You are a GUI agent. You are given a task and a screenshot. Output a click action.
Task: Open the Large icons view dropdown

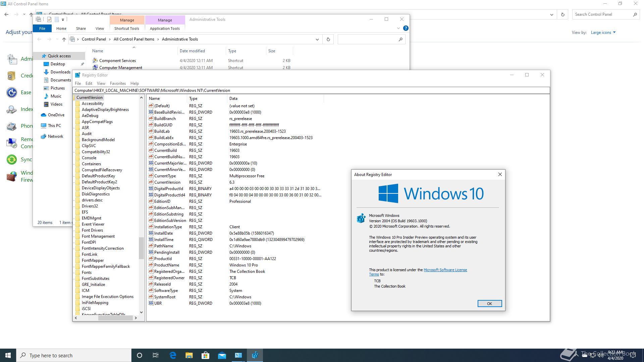pos(603,33)
